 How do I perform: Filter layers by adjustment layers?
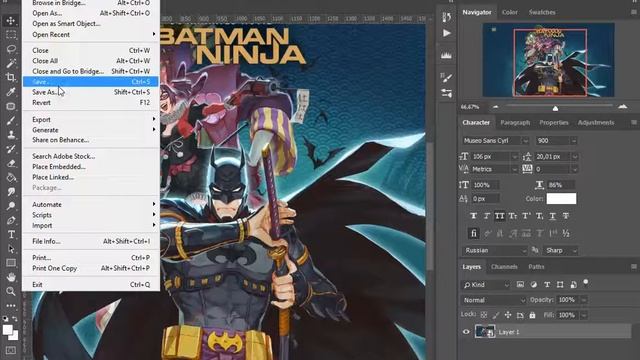(x=533, y=284)
